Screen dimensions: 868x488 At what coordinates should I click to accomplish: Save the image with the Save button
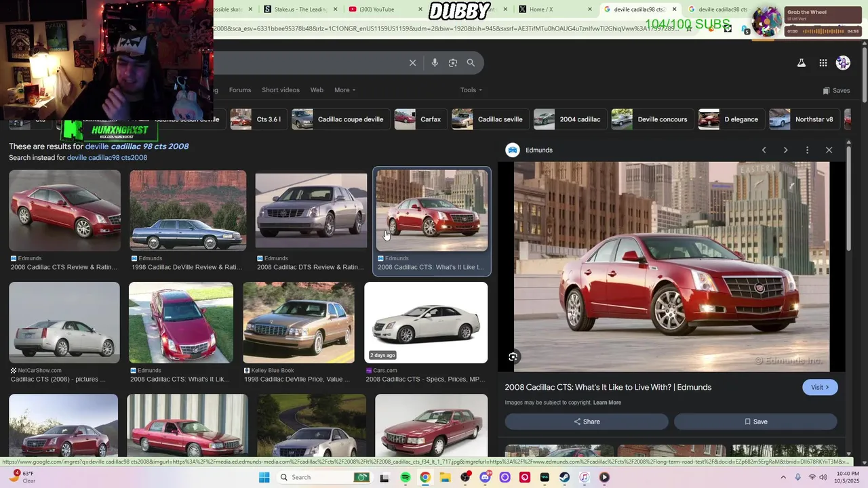(755, 422)
